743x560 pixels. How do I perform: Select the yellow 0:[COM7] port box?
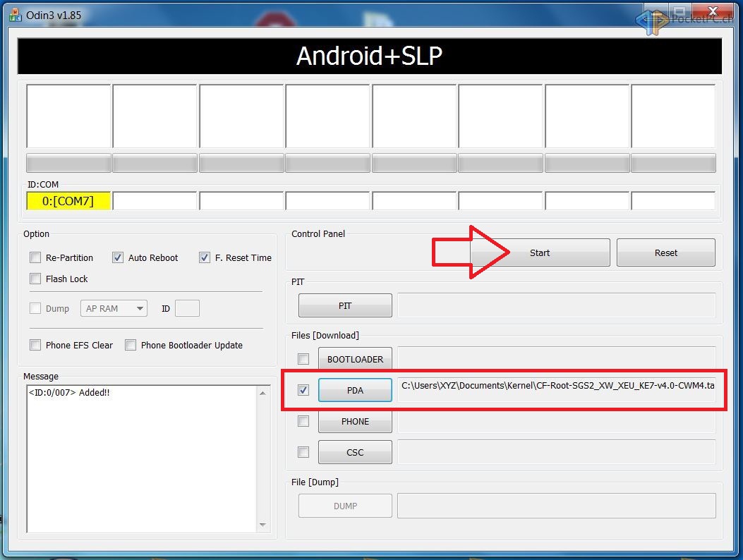click(x=68, y=201)
